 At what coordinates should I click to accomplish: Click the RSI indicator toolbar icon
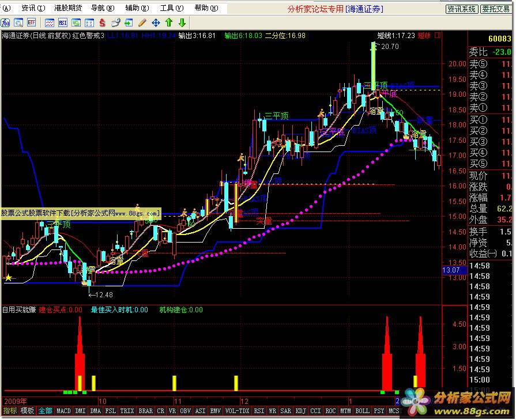tap(62, 22)
